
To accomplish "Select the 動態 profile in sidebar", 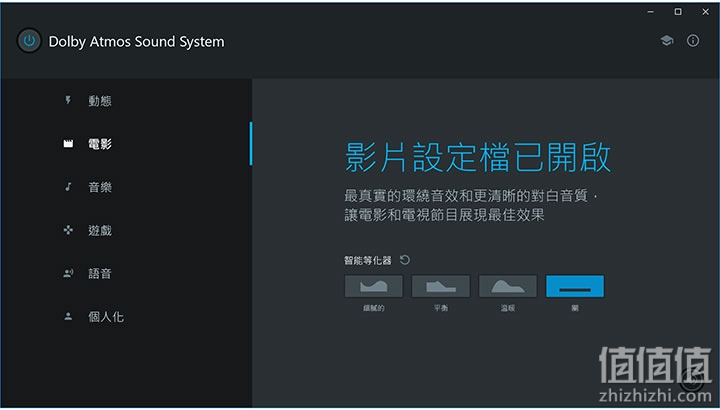I will [126, 101].
